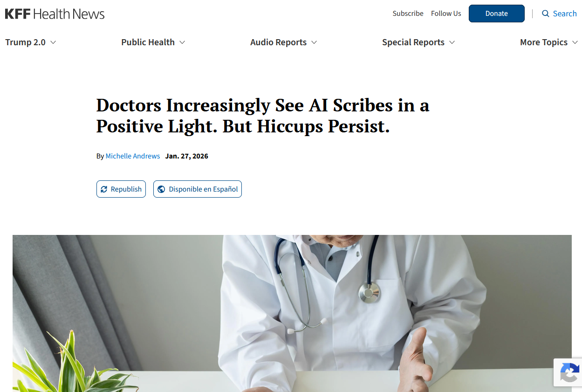Click the Republish refresh arrows icon
582x392 pixels.
104,189
